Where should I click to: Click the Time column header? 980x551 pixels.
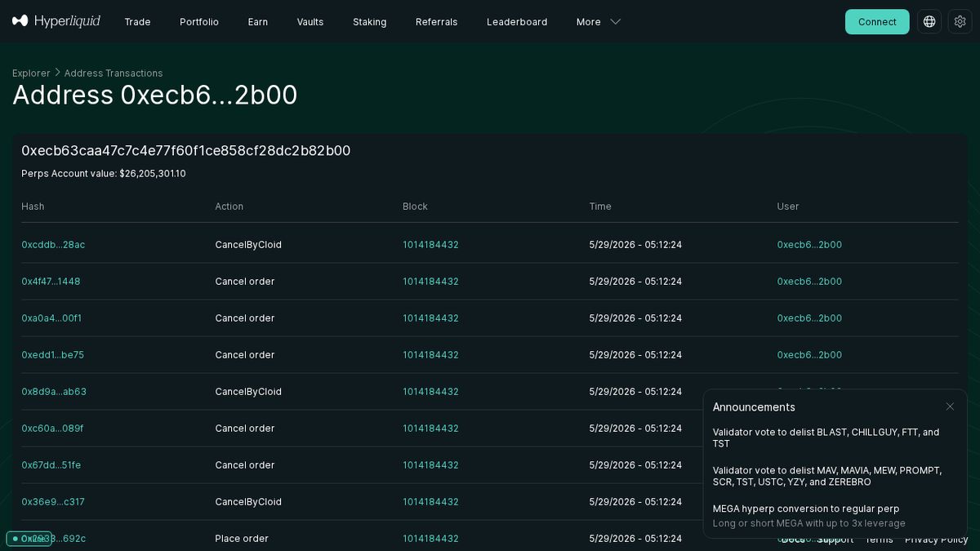point(600,207)
